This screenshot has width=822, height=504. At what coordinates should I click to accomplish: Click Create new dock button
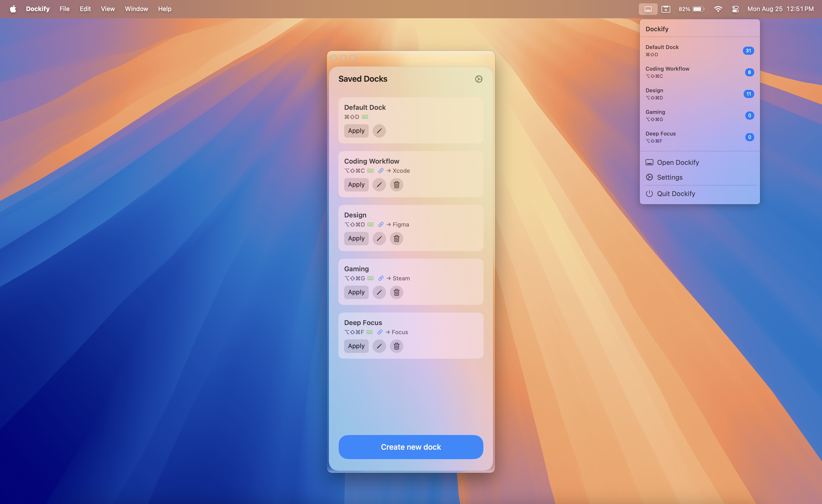tap(411, 447)
